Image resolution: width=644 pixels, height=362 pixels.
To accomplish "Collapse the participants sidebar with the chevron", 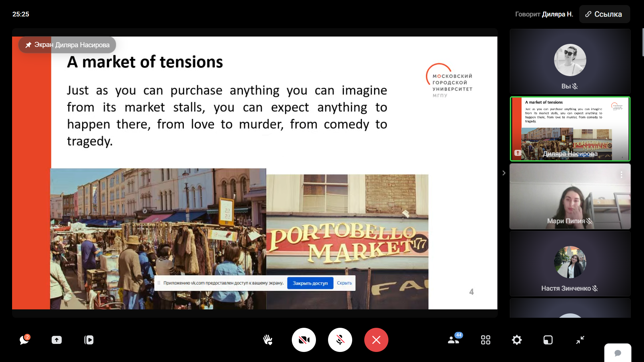I will click(x=504, y=173).
